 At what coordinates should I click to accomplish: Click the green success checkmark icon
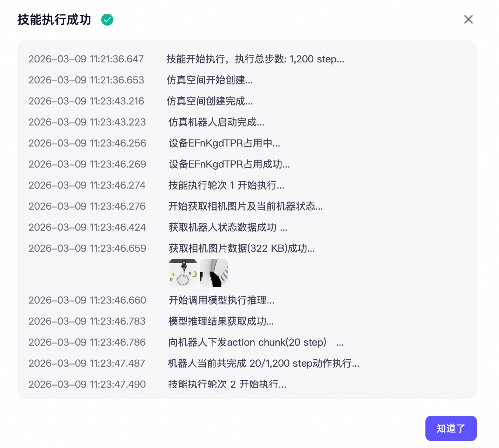coord(107,20)
